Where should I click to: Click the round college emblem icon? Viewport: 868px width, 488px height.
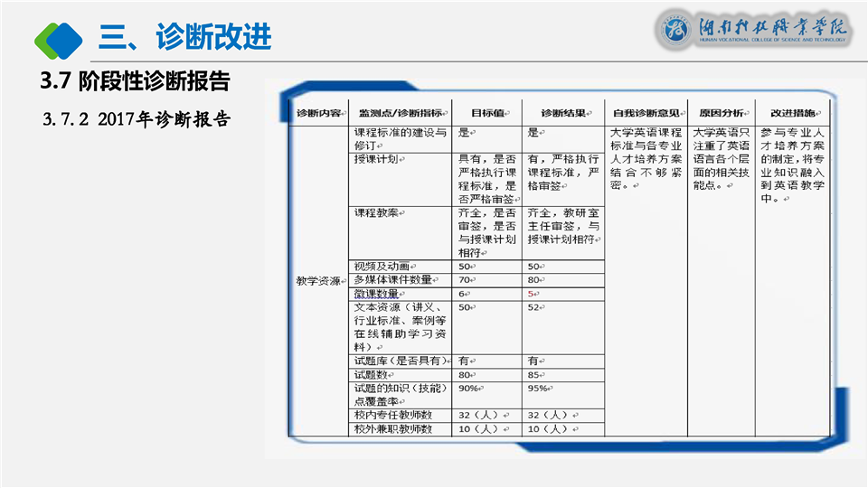672,29
